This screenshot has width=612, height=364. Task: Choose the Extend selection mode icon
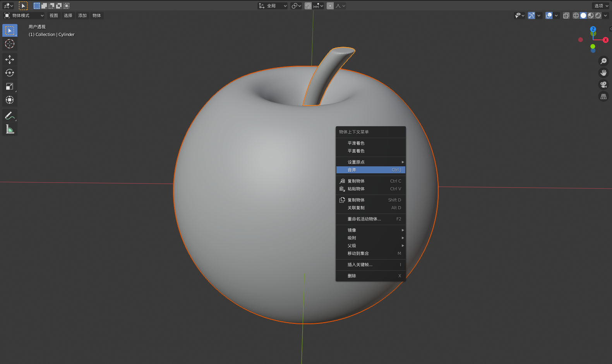pyautogui.click(x=44, y=6)
